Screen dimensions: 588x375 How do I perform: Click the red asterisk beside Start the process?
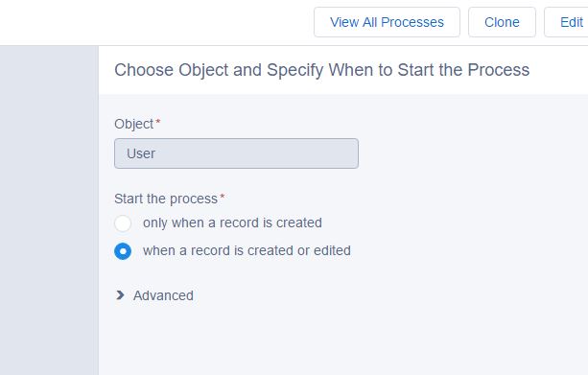[x=222, y=197]
